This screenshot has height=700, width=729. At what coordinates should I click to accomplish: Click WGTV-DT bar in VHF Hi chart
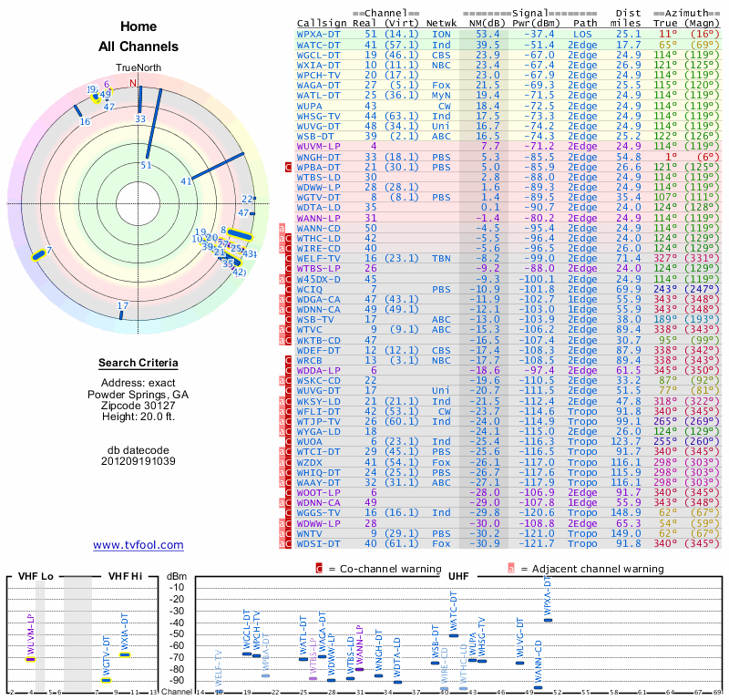pyautogui.click(x=107, y=681)
